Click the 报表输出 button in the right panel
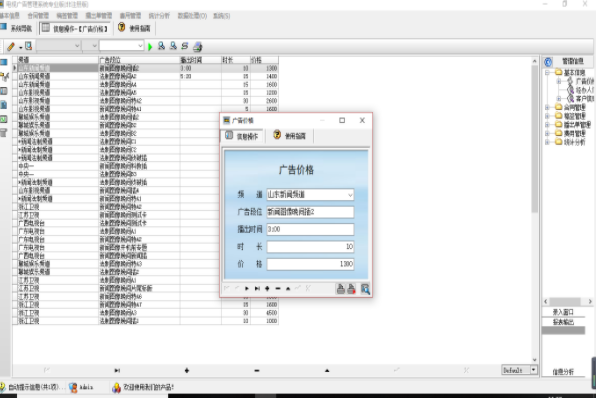Screen dimensions: 601x400 (563, 322)
